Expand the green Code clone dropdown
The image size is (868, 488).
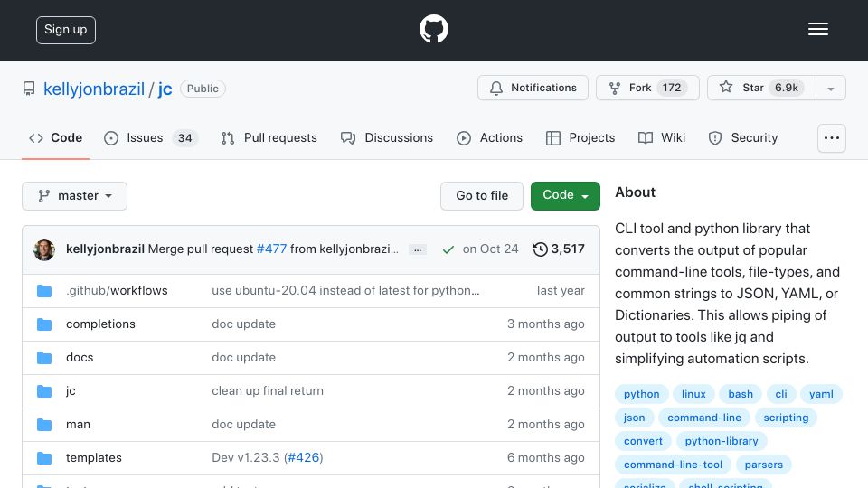pyautogui.click(x=565, y=196)
